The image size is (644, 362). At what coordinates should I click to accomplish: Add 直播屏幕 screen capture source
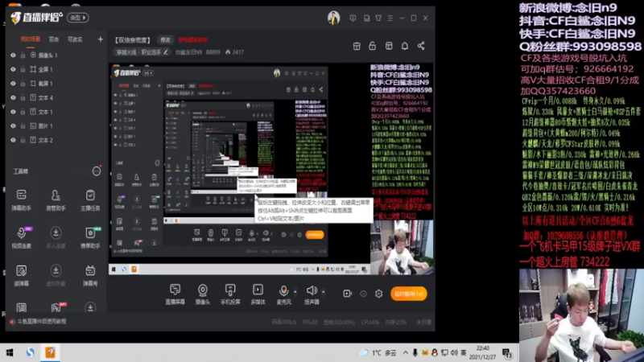point(175,294)
